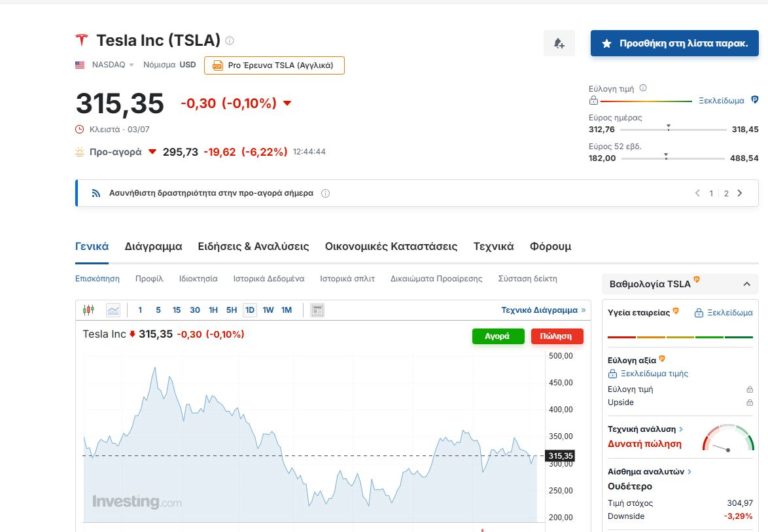Select the candlestick chart type icon
Image resolution: width=768 pixels, height=532 pixels.
[x=88, y=310]
